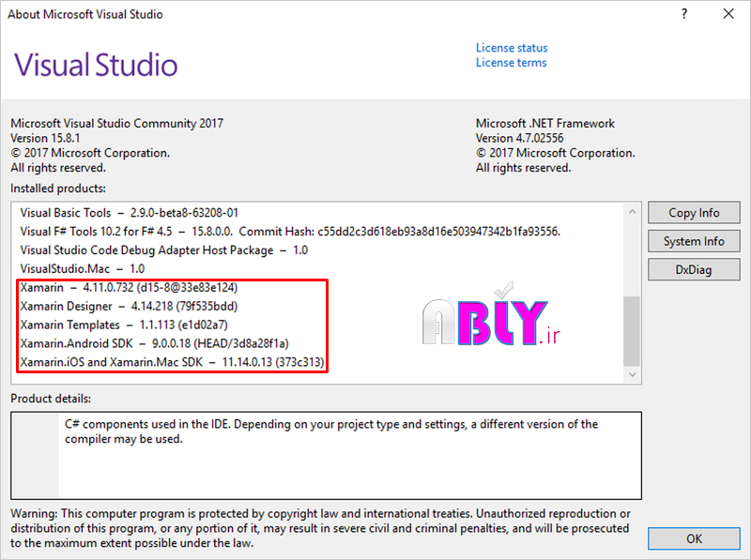This screenshot has height=560, width=751.
Task: Open the License terms link
Action: [x=511, y=63]
